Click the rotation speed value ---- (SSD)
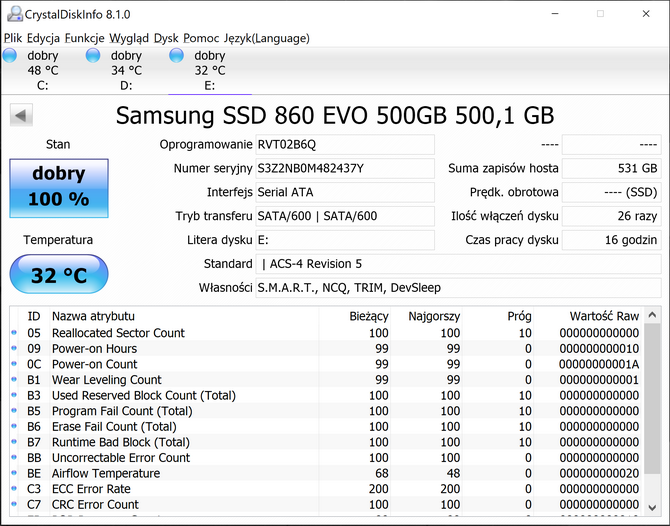This screenshot has height=526, width=670. click(611, 192)
